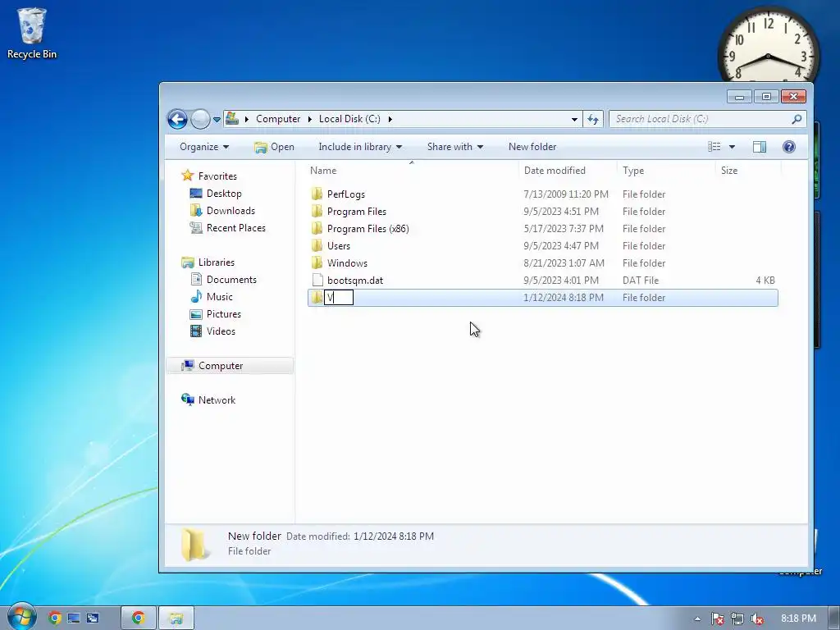Click the folder icon of the folder being renamed
840x630 pixels.
coord(317,297)
